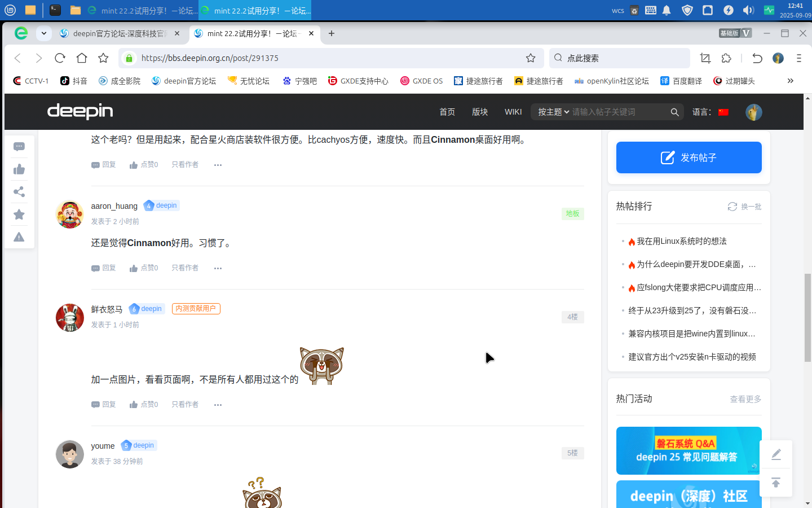Refresh hot posts with 换一批
Image resolution: width=812 pixels, height=508 pixels.
pyautogui.click(x=744, y=207)
